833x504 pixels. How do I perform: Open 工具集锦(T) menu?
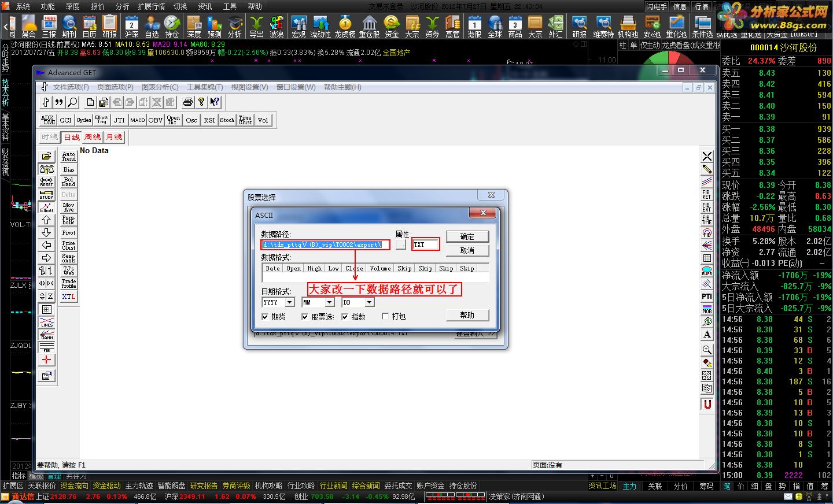click(x=205, y=87)
